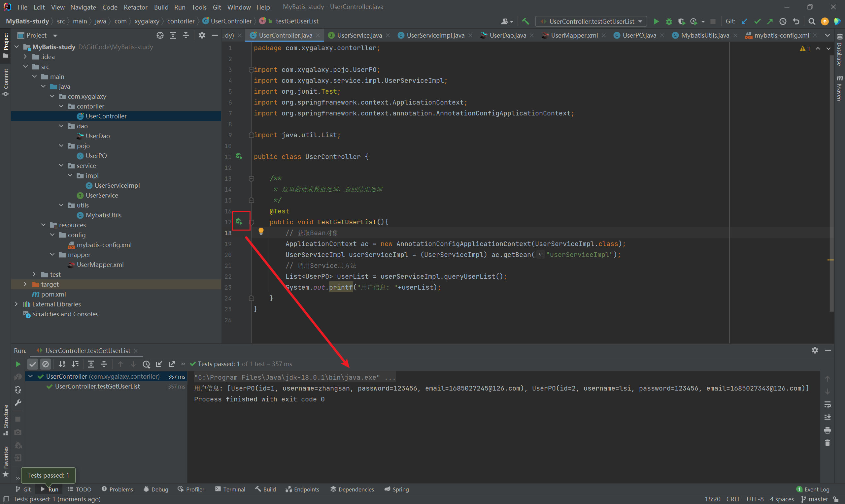Click the run gutter icon next to testGetUserList
Viewport: 845px width, 504px height.
[239, 222]
